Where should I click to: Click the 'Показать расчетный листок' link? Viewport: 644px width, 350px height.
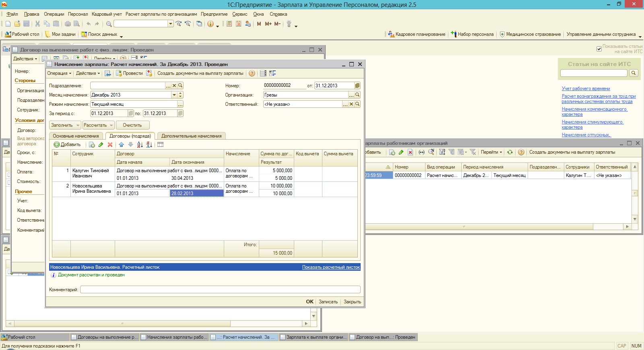click(331, 267)
